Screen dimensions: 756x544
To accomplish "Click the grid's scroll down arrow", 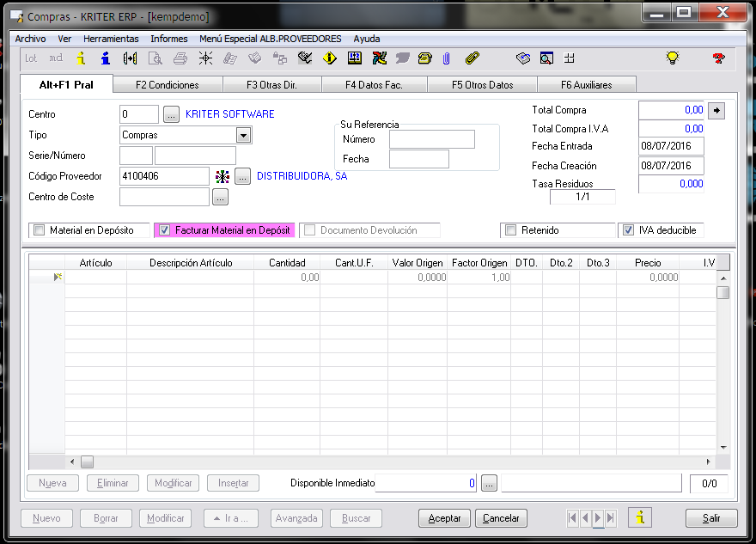I will click(x=723, y=448).
